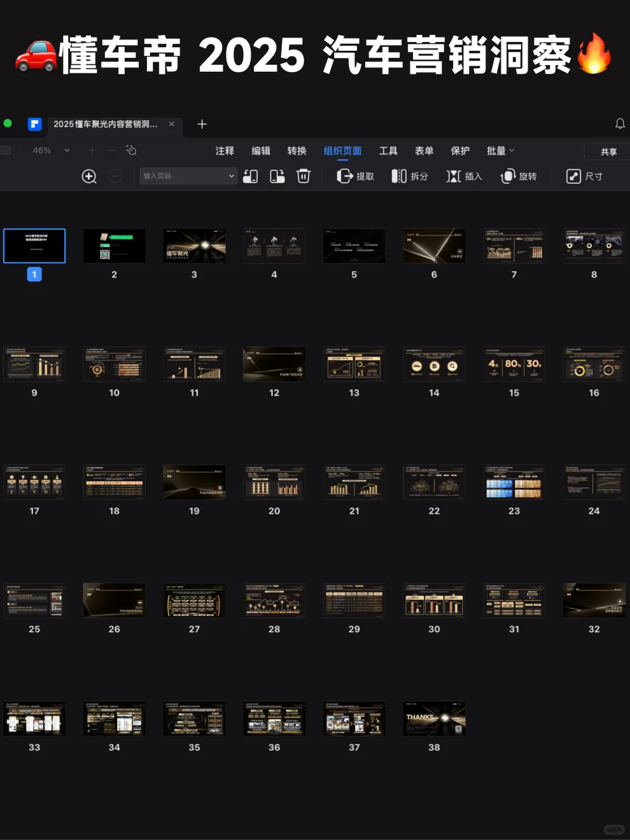
Task: Select page 3 懂车聚光 cover thumbnail
Action: 194,246
